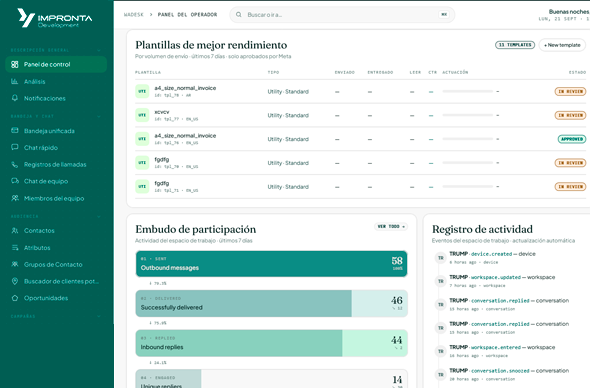This screenshot has width=590, height=388.
Task: Click Plantilla column header
Action: [x=148, y=72]
